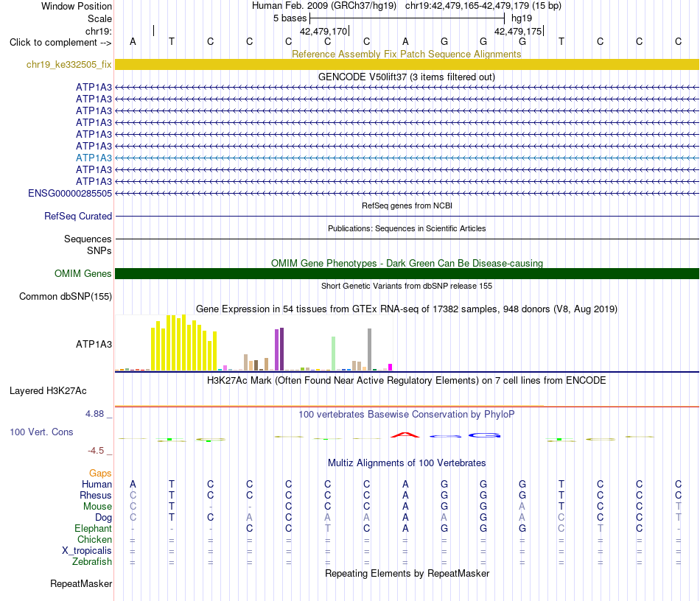
Task: Click the 'chr19:42,479,165-42,479,179 (15 bp)' position text
Action: click(483, 6)
